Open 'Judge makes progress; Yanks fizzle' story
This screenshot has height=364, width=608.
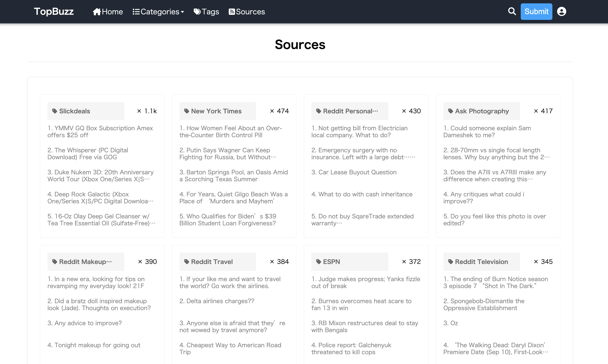(366, 283)
